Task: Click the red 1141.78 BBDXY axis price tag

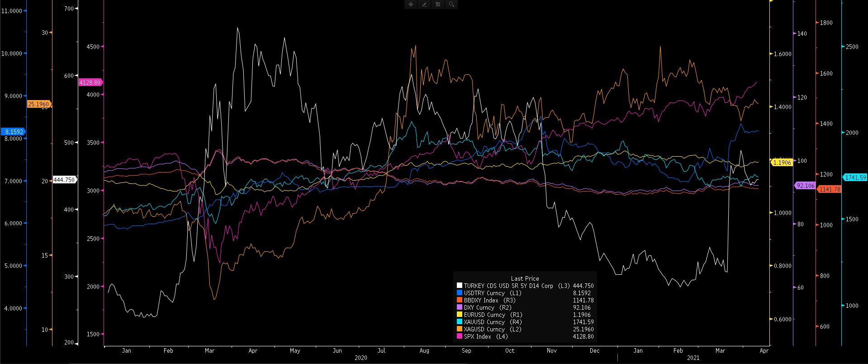Action: (x=829, y=189)
